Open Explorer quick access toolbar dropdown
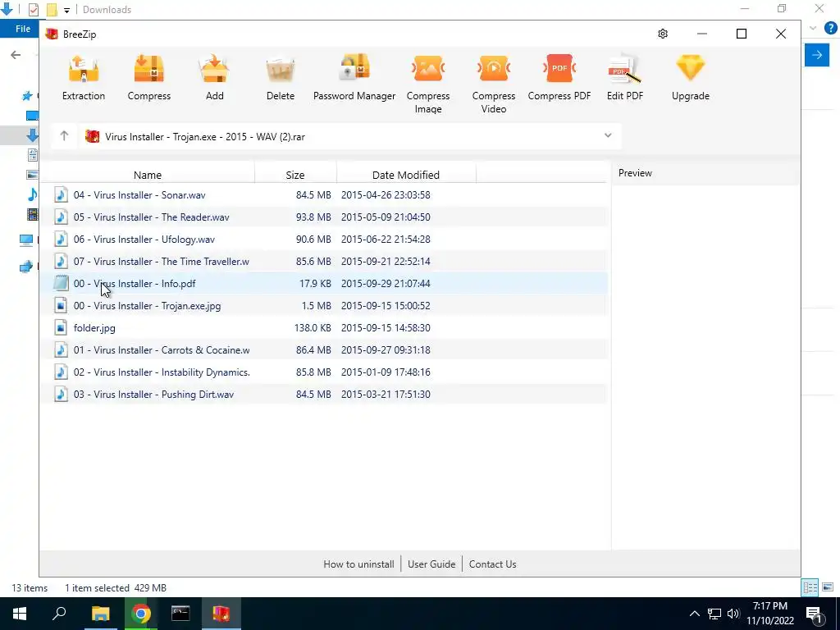The image size is (840, 630). click(x=66, y=10)
